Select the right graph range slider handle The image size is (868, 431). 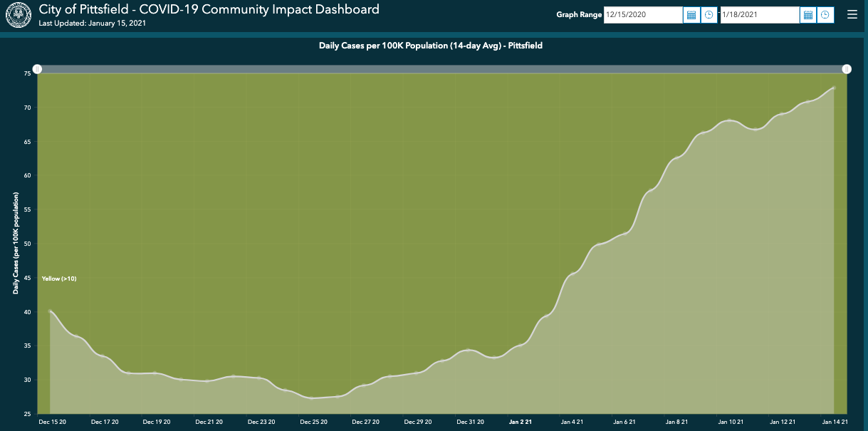[847, 69]
